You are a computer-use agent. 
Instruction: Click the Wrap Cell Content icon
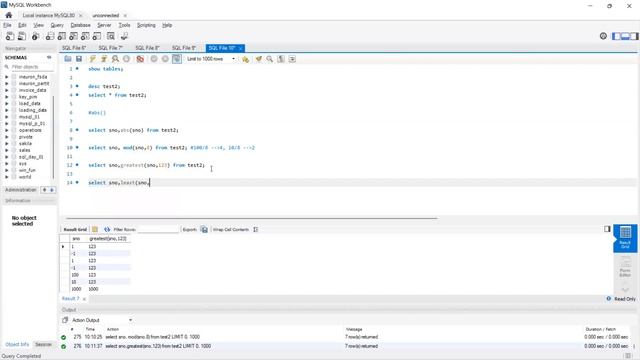256,229
